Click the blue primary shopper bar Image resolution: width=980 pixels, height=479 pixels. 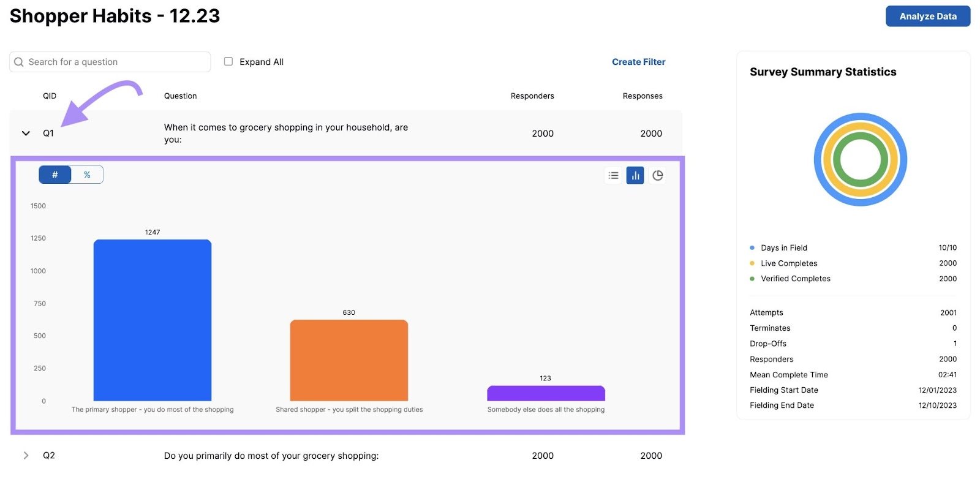153,320
